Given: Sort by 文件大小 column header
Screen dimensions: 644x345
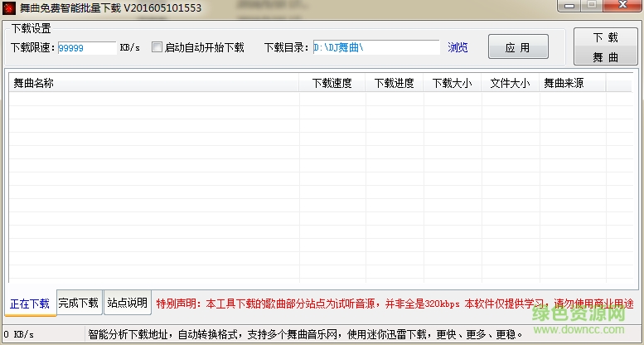Looking at the screenshot, I should tap(510, 83).
